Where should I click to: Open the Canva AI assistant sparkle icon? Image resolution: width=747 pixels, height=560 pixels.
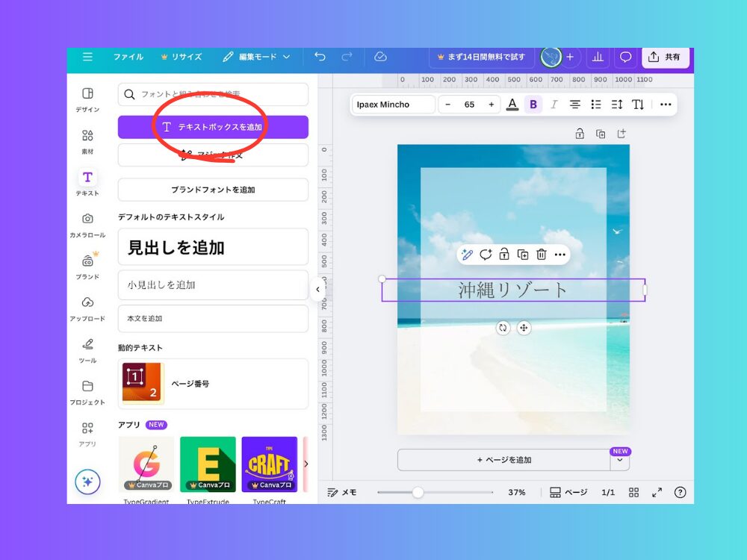87,482
